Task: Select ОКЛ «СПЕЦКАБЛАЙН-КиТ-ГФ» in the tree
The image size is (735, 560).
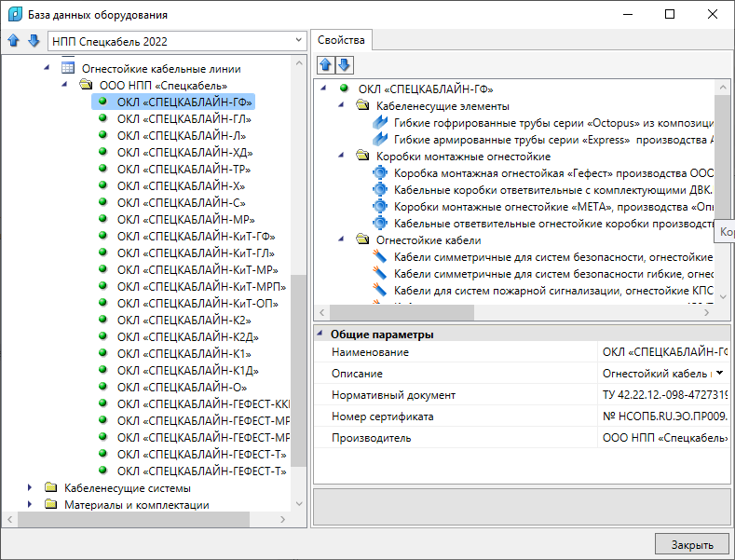Action: click(196, 237)
